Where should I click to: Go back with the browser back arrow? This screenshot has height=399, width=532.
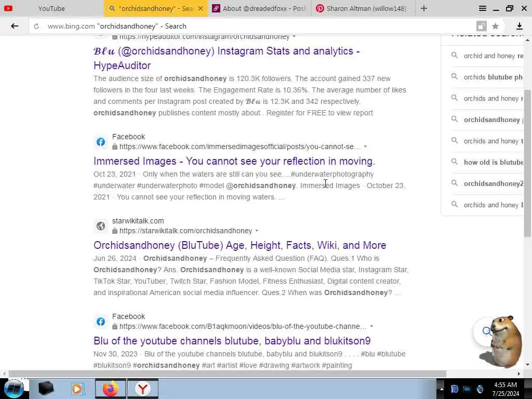14,26
